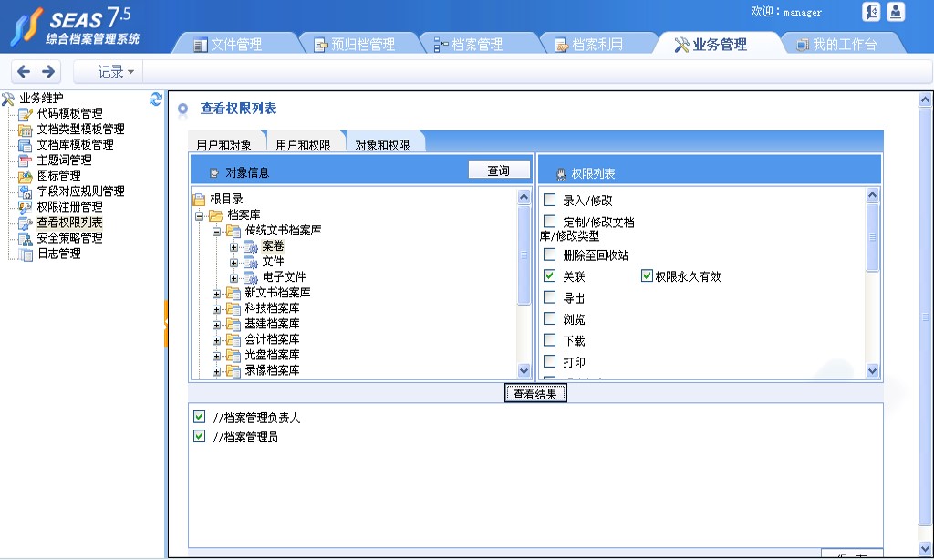
Task: Click the object tree scrollbar thumb
Action: tap(524, 255)
